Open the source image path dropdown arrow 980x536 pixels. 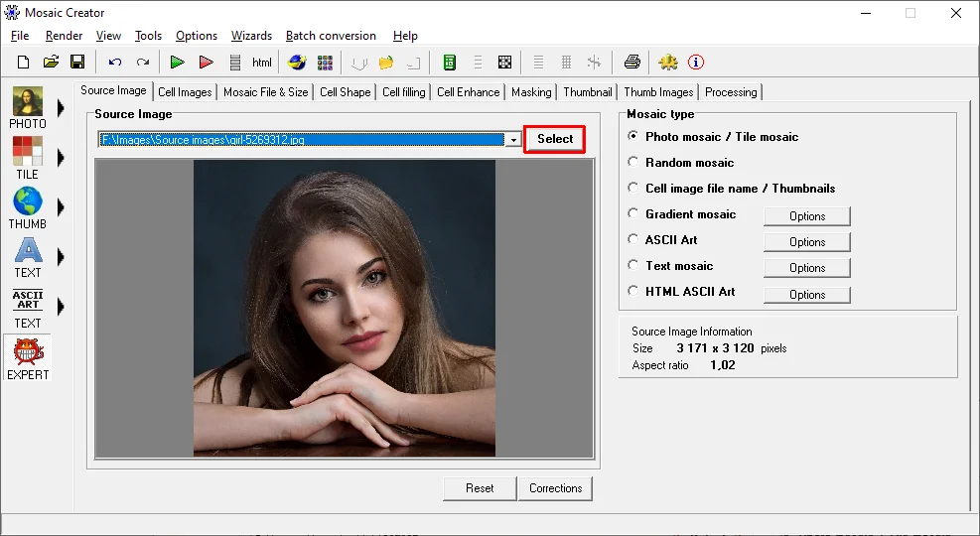513,139
